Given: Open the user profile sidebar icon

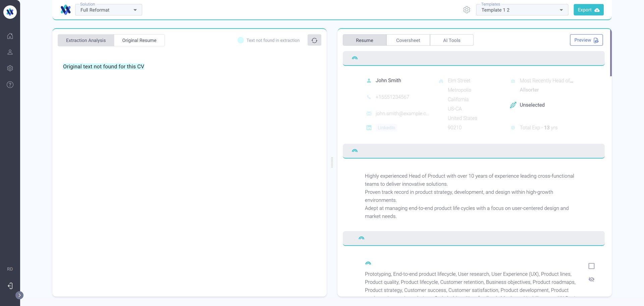Looking at the screenshot, I should [10, 52].
